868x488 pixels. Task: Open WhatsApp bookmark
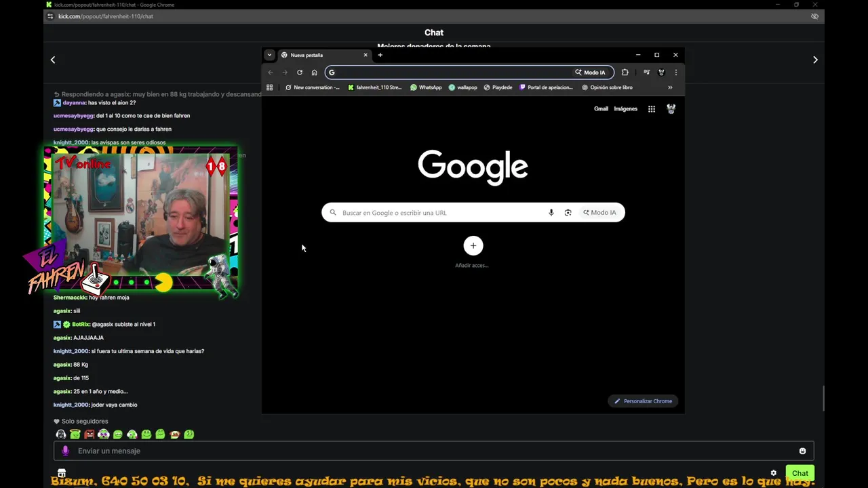[426, 87]
